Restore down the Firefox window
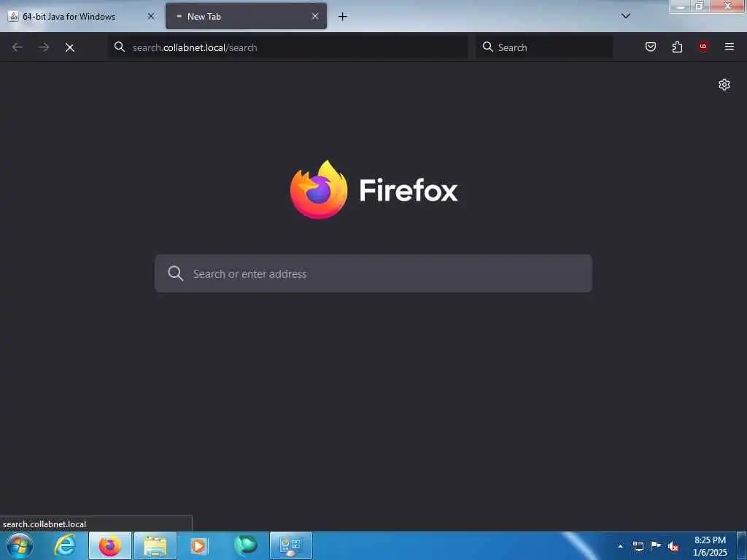Screen dimensions: 747x560 click(700, 6)
